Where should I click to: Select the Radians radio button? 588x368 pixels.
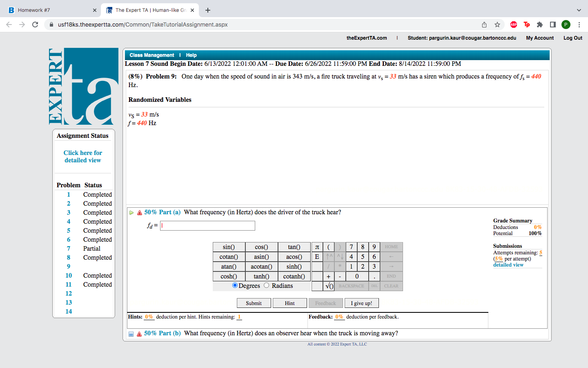tap(266, 285)
